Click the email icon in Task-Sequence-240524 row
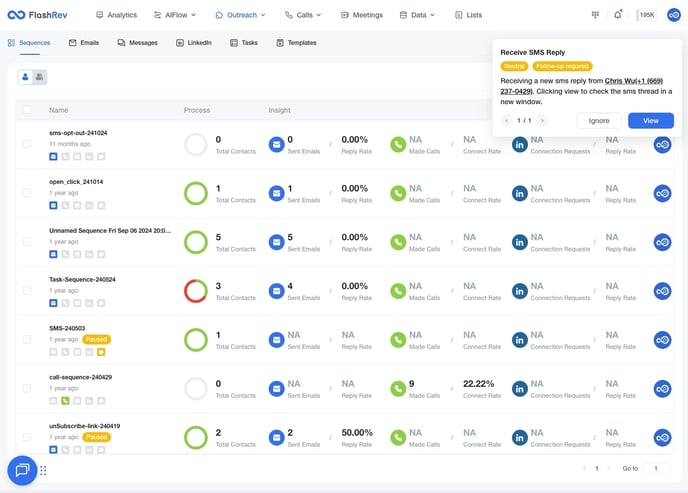Image resolution: width=688 pixels, height=493 pixels. [x=276, y=291]
